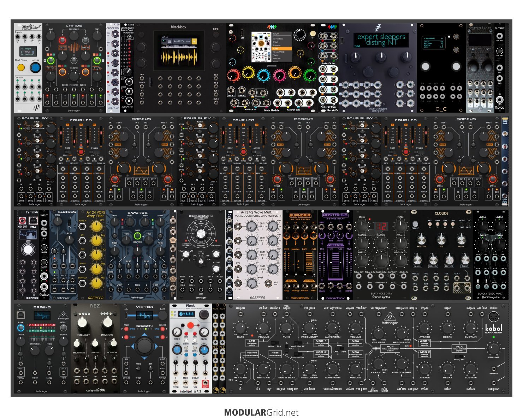This screenshot has height=420, width=523.
Task: Click the red MIDI OUT jack on CV Thing
Action: (22, 221)
